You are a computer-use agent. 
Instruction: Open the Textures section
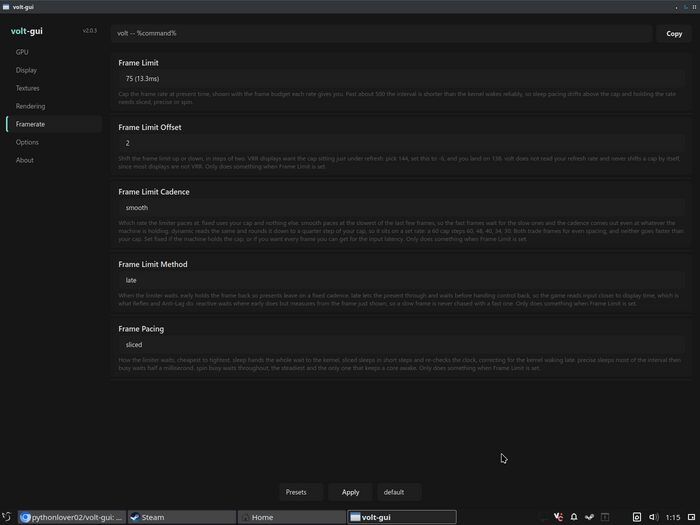(x=54, y=88)
